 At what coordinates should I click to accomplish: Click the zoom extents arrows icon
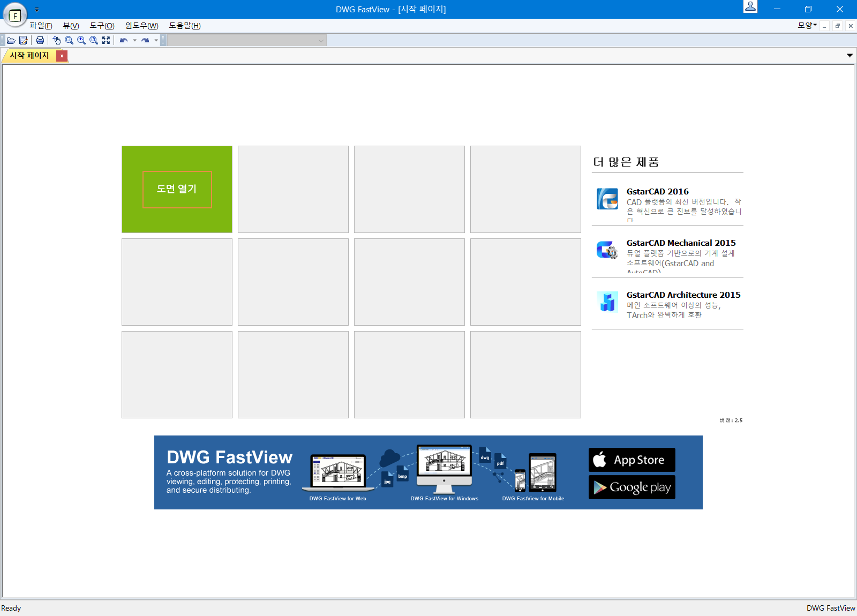pos(106,40)
